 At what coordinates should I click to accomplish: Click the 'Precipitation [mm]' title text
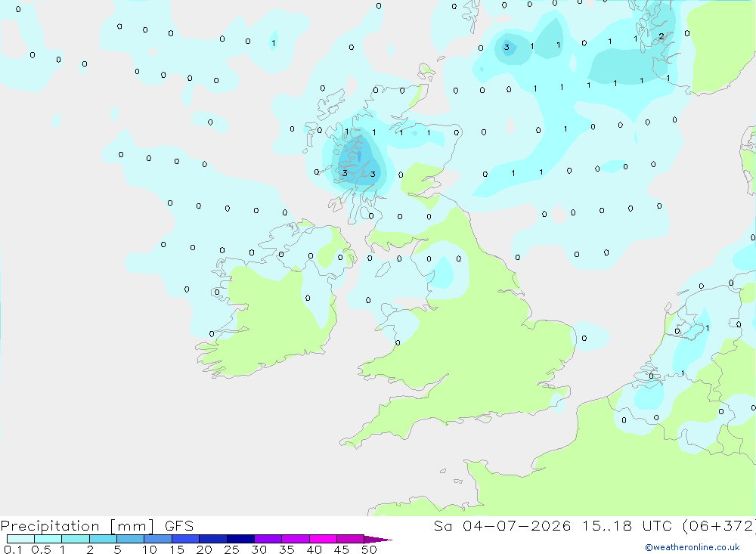click(x=77, y=526)
